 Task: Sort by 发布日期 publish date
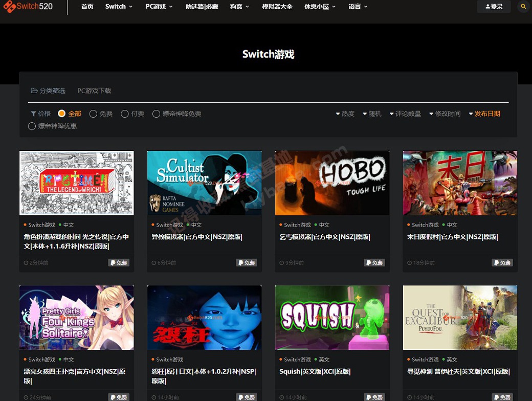point(484,114)
